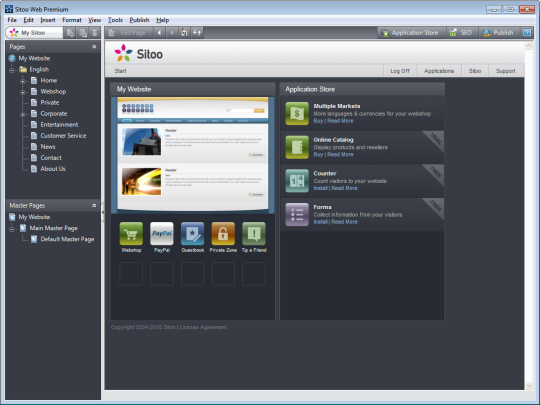Click the help icon at toolbar's far right
This screenshot has height=405, width=540.
point(527,33)
